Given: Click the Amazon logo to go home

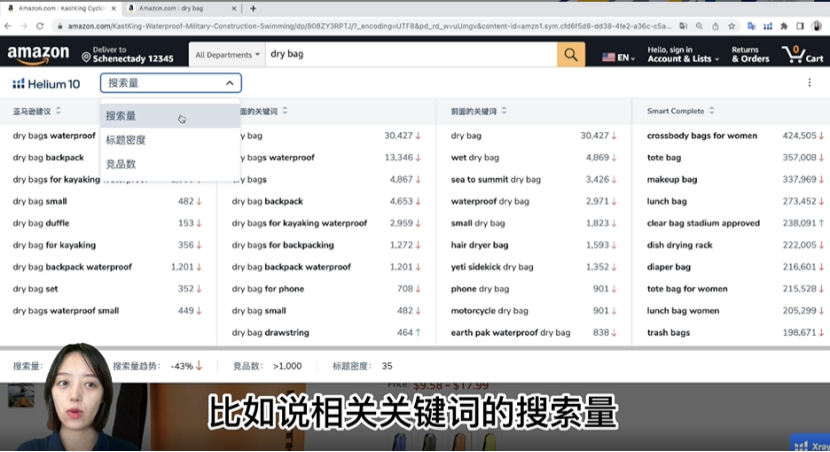Looking at the screenshot, I should [38, 54].
